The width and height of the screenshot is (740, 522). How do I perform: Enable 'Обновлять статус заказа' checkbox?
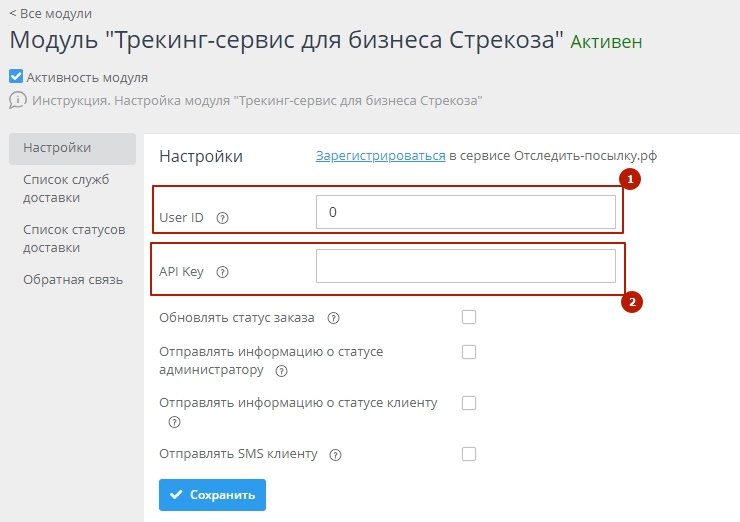[469, 318]
